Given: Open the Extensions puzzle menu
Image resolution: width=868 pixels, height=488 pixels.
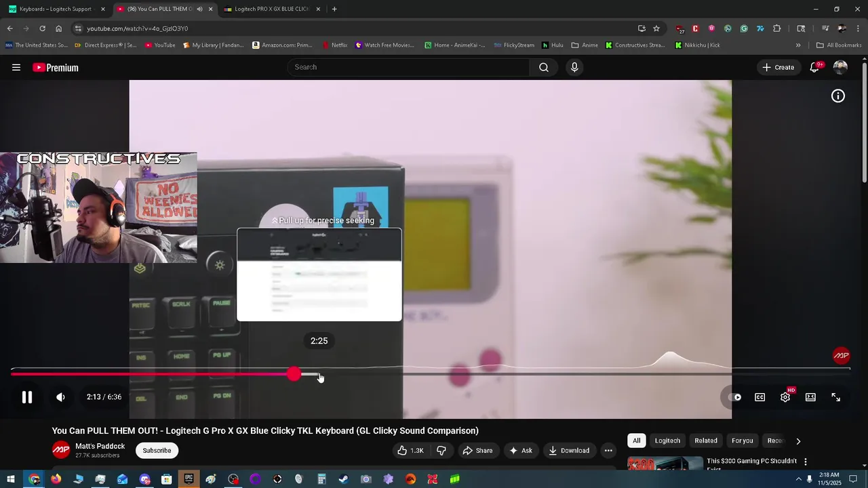Looking at the screenshot, I should coord(777,28).
